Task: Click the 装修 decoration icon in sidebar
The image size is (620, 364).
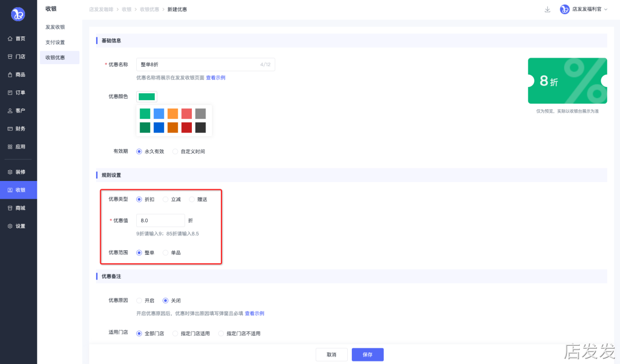Action: 10,172
